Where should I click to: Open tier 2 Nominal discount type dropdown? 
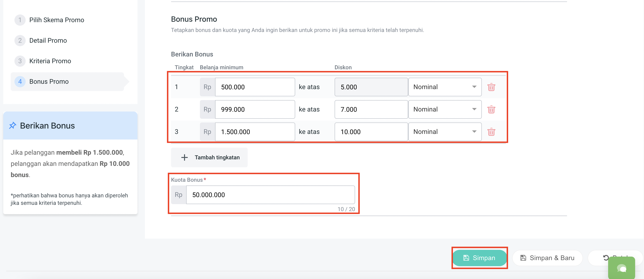tap(445, 109)
